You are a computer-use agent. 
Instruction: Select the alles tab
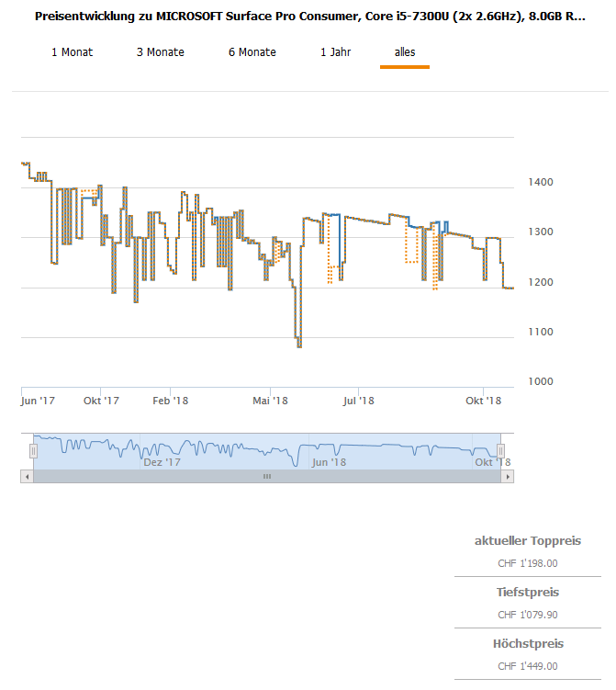point(405,52)
